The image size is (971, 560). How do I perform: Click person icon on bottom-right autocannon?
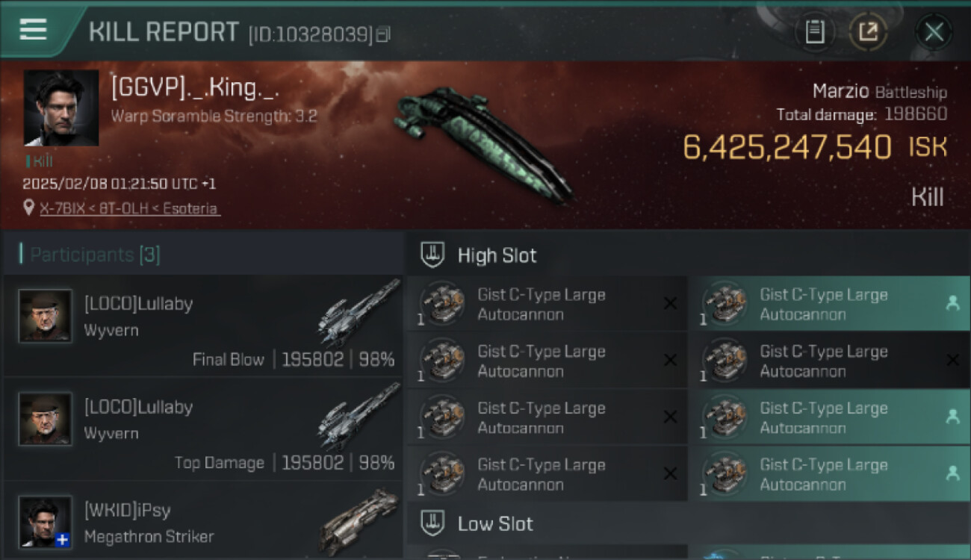(x=952, y=473)
